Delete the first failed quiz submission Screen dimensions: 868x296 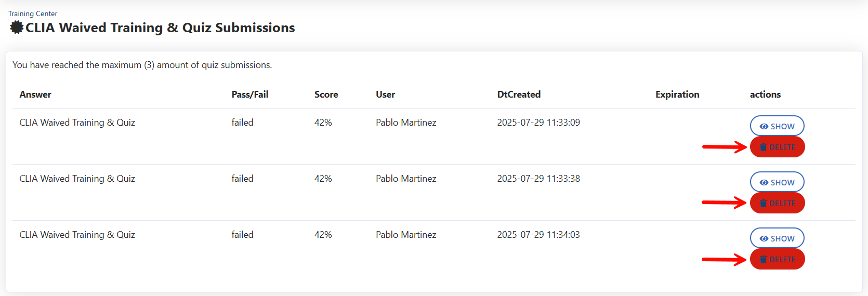(778, 147)
